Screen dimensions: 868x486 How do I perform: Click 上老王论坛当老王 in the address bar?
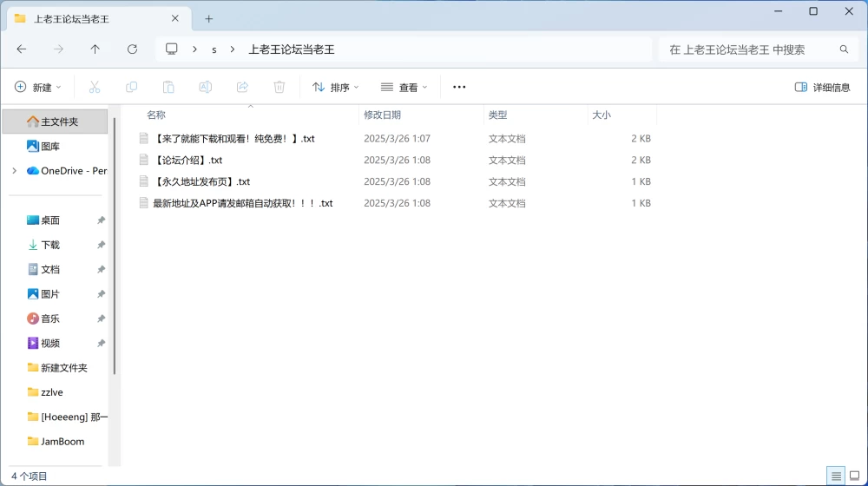(291, 49)
